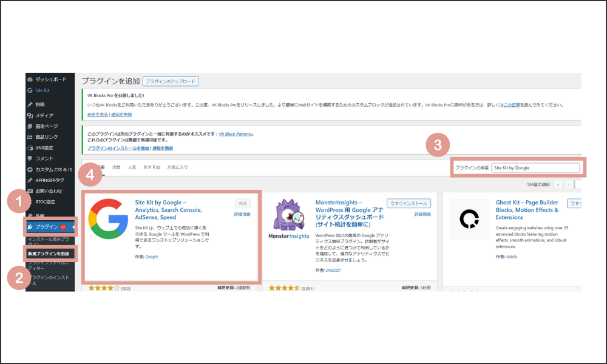Viewport: 607px width, 364px height.
Task: Open chriscct7 author link
Action: pos(333,271)
